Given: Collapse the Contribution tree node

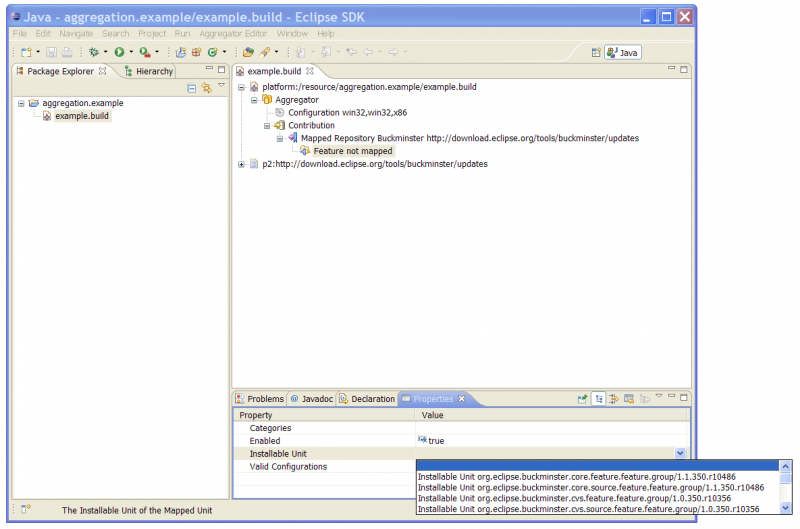Looking at the screenshot, I should (x=267, y=126).
